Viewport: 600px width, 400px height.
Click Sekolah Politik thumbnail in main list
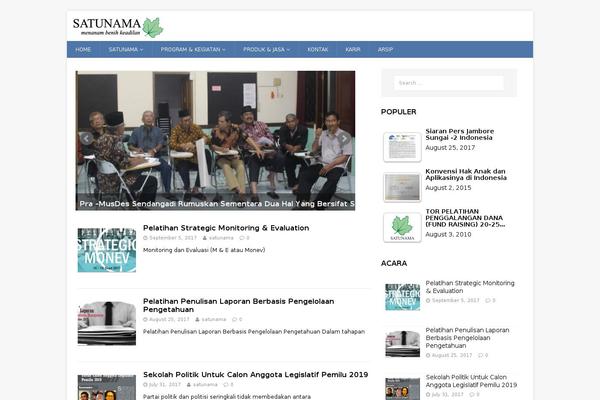(107, 387)
